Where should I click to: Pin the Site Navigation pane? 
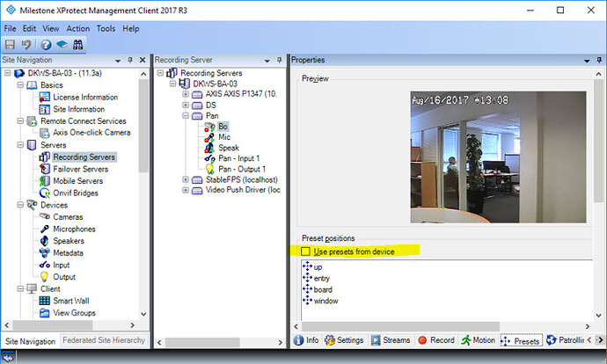[130, 60]
